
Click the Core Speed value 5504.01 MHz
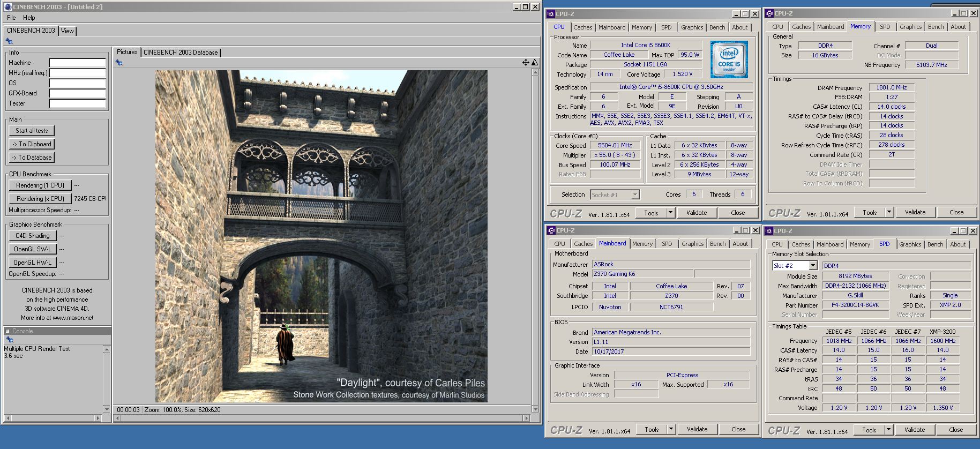(615, 145)
